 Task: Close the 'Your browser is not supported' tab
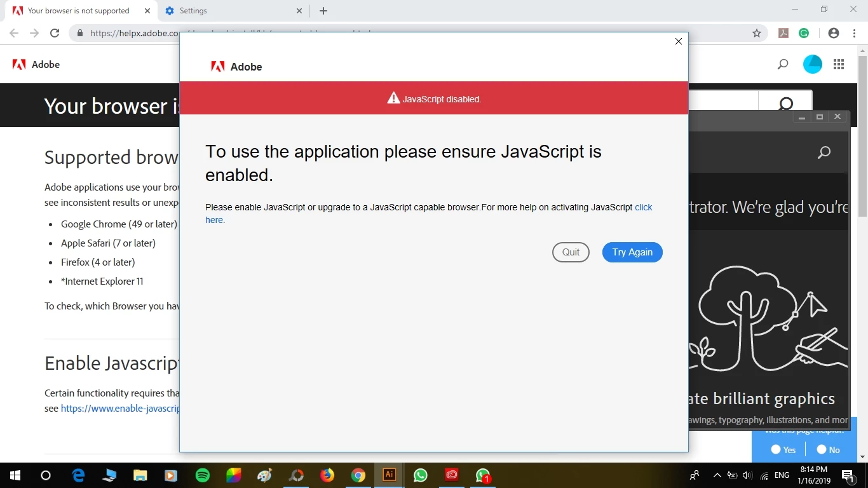(x=147, y=11)
